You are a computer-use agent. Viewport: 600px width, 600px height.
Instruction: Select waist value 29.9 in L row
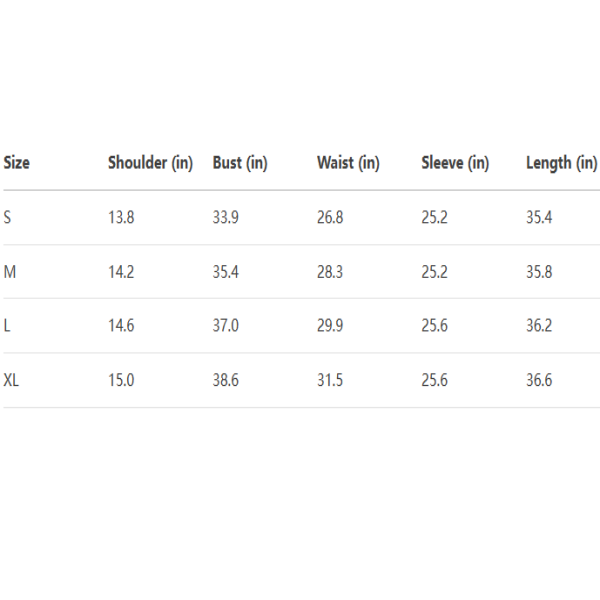(330, 326)
